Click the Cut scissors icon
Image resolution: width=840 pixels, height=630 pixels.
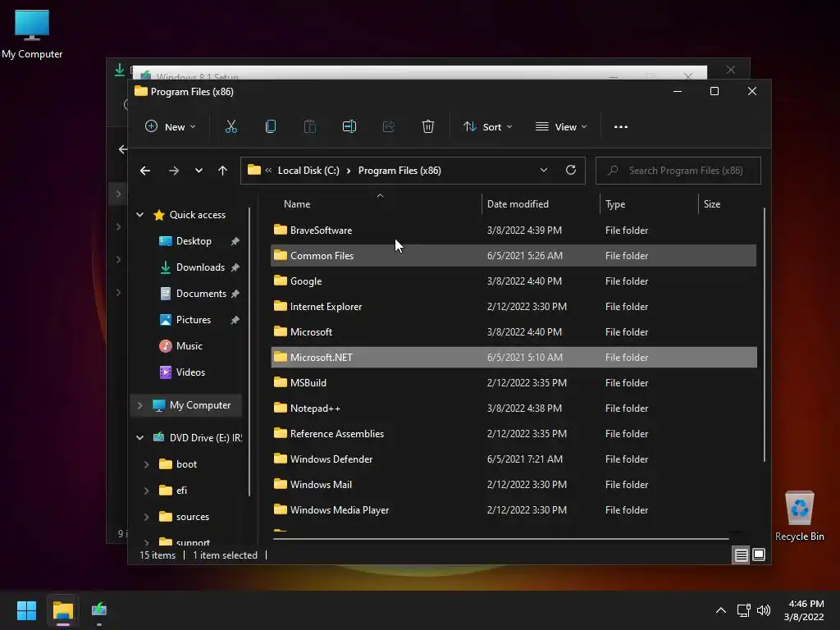(x=231, y=127)
